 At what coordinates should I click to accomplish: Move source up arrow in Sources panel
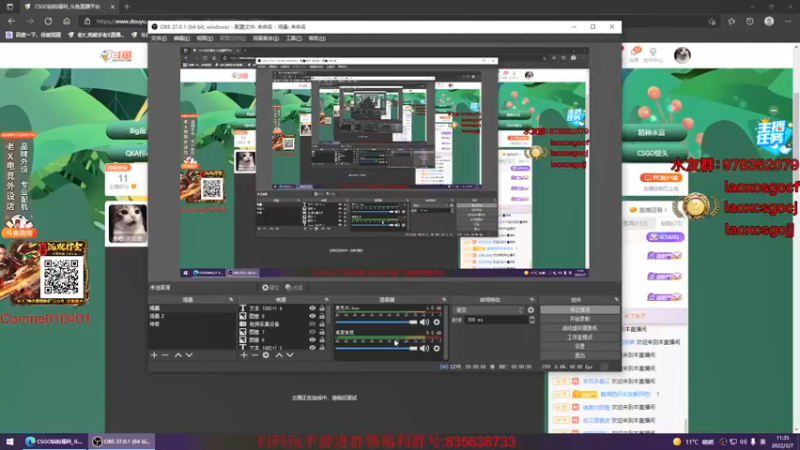(x=279, y=355)
